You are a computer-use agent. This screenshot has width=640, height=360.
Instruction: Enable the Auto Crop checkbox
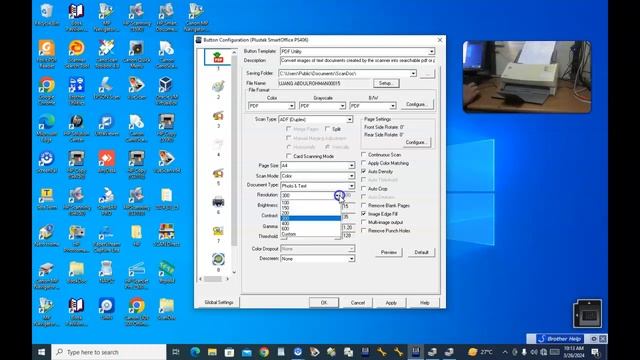(x=364, y=189)
